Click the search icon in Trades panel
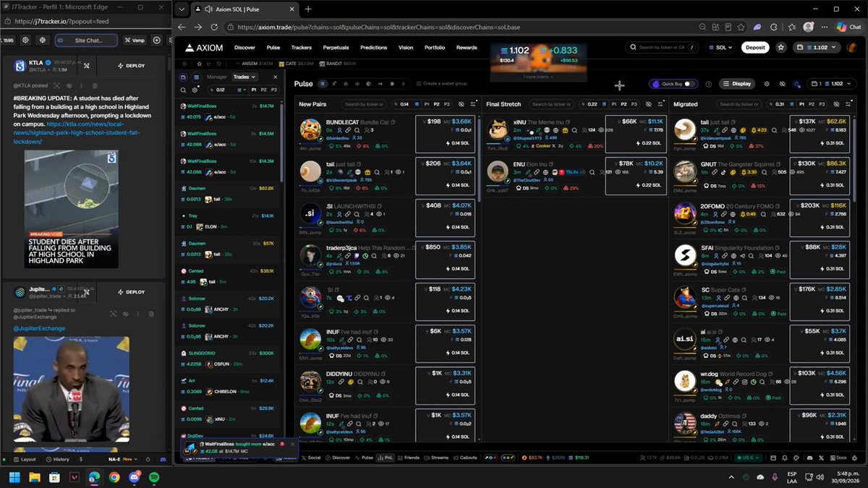The height and width of the screenshot is (488, 868). click(184, 90)
